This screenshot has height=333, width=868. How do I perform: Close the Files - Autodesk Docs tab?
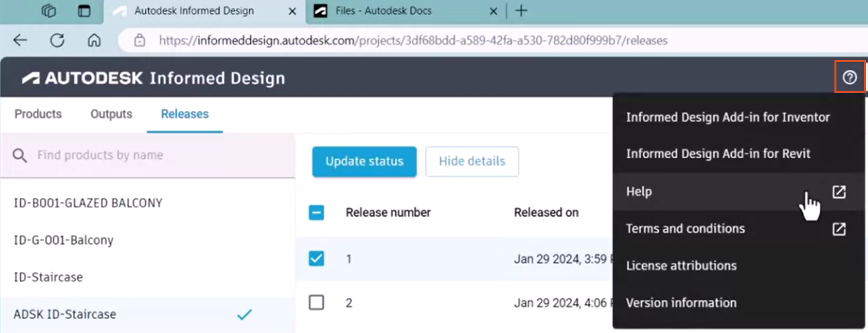[x=493, y=11]
